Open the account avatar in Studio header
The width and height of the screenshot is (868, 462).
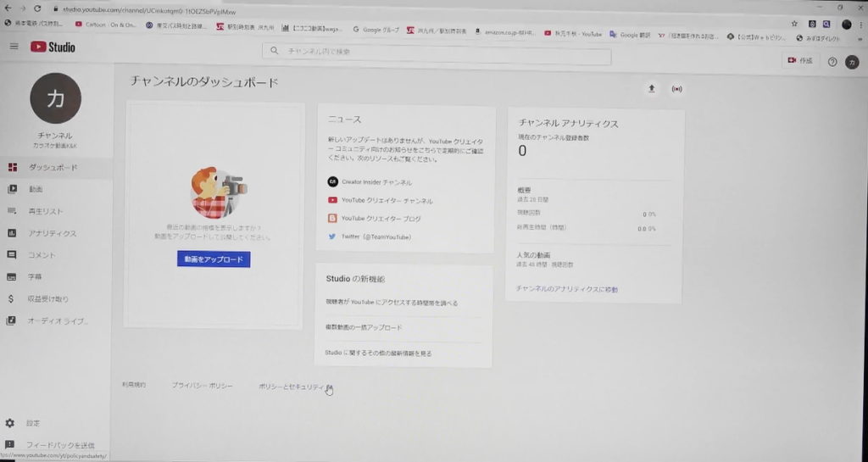(852, 63)
